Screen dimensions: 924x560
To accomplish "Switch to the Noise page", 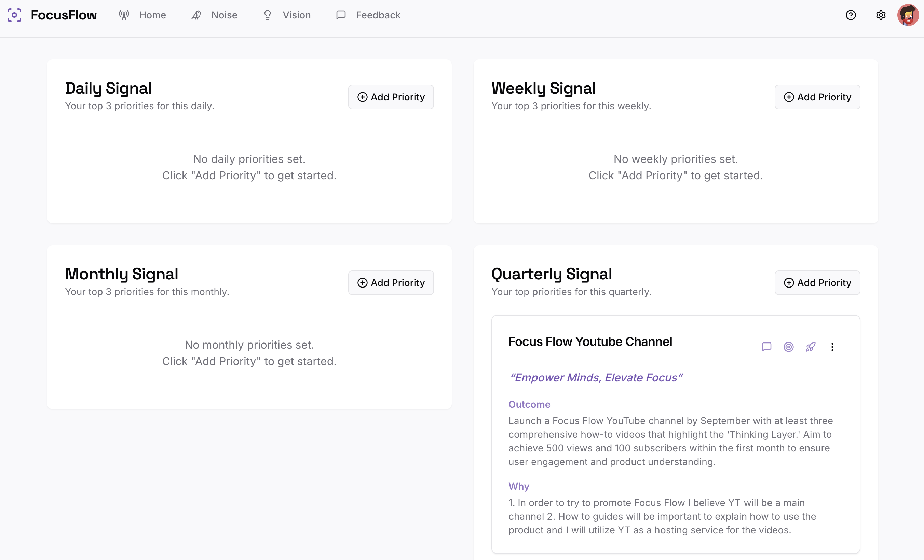I will coord(215,15).
